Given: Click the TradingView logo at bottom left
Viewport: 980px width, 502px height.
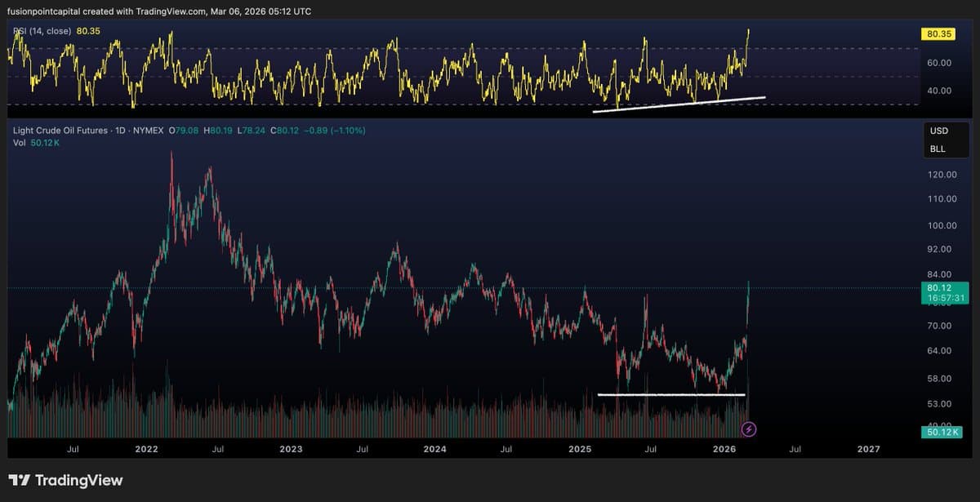Looking at the screenshot, I should click(64, 481).
